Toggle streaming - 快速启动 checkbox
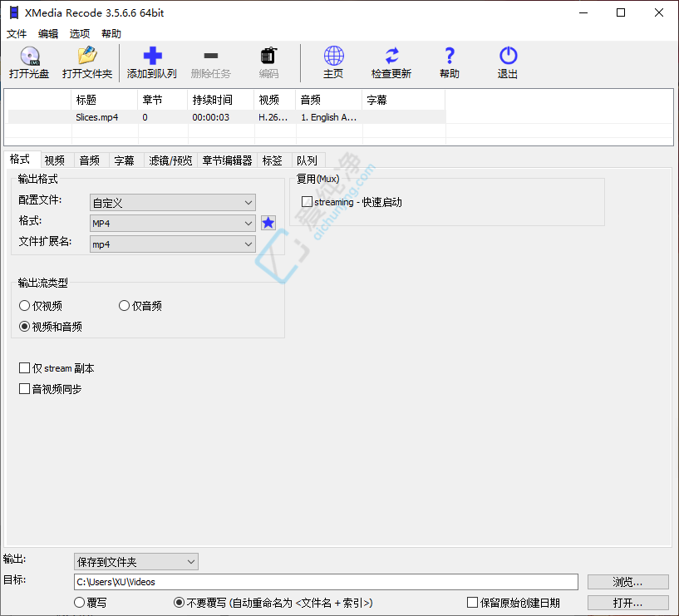679x616 pixels. (x=307, y=202)
